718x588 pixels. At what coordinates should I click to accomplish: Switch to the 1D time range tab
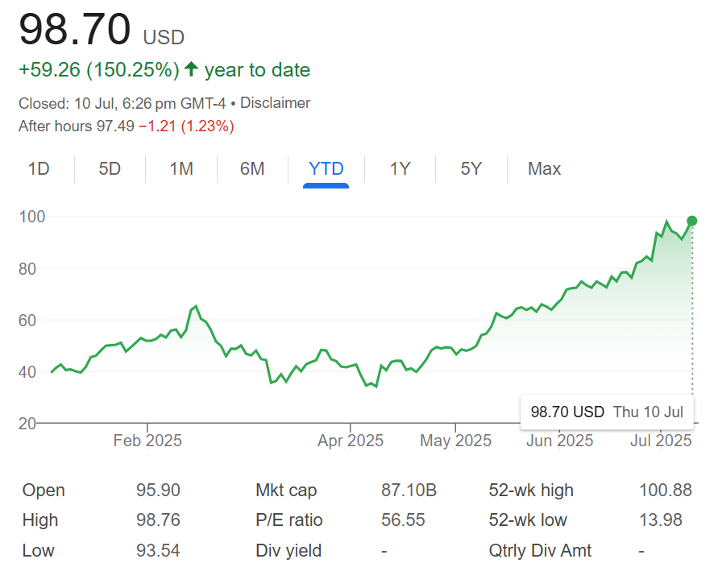[39, 168]
